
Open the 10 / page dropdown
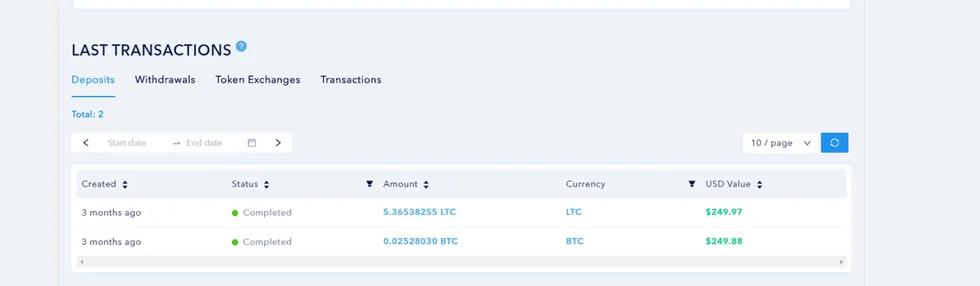pyautogui.click(x=780, y=143)
